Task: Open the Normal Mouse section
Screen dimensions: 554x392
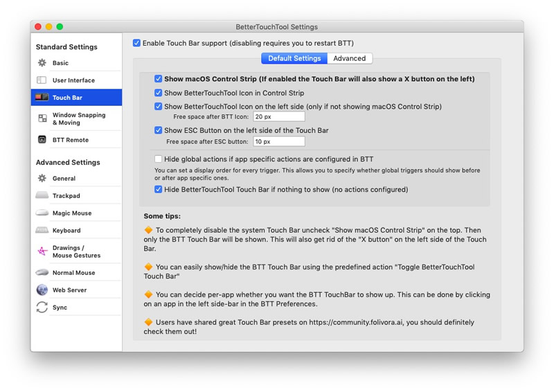Action: tap(76, 272)
